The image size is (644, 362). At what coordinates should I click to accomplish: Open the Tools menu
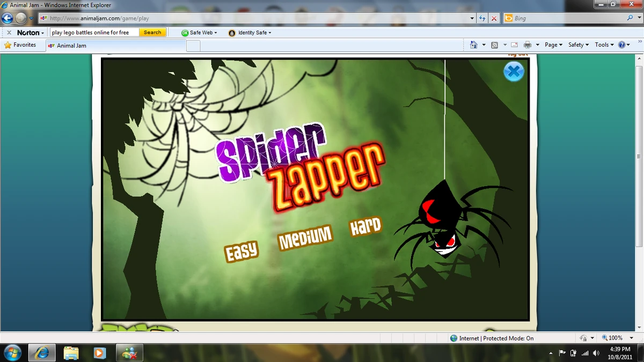tap(603, 45)
